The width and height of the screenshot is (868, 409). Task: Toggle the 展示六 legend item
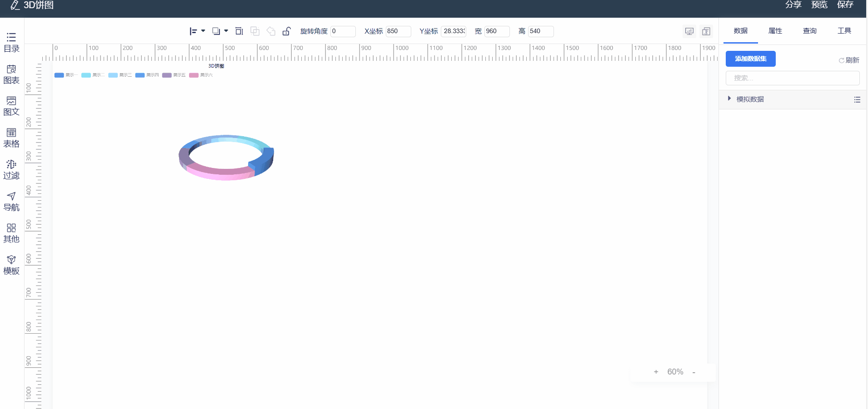201,75
